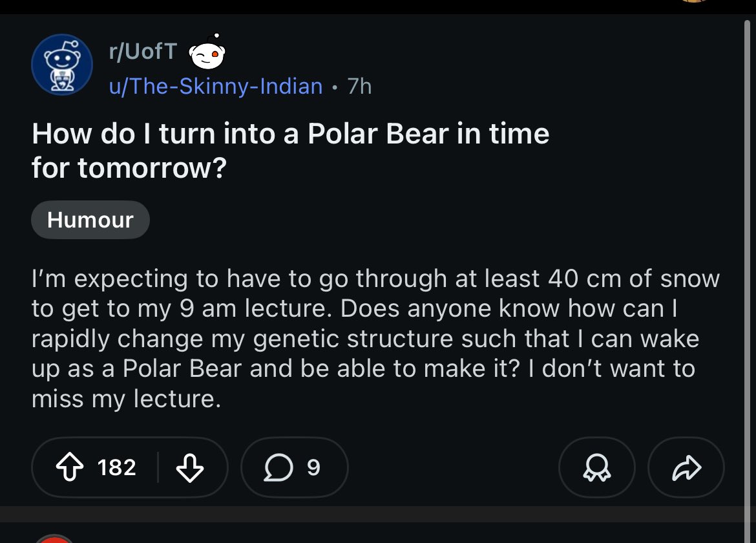
Task: Share the post with the arrow icon
Action: (x=686, y=467)
